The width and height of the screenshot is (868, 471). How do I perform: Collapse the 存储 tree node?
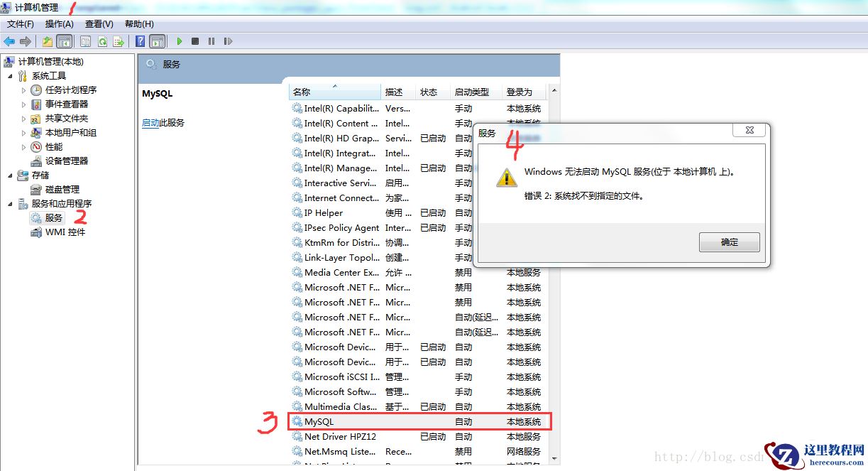(x=10, y=175)
